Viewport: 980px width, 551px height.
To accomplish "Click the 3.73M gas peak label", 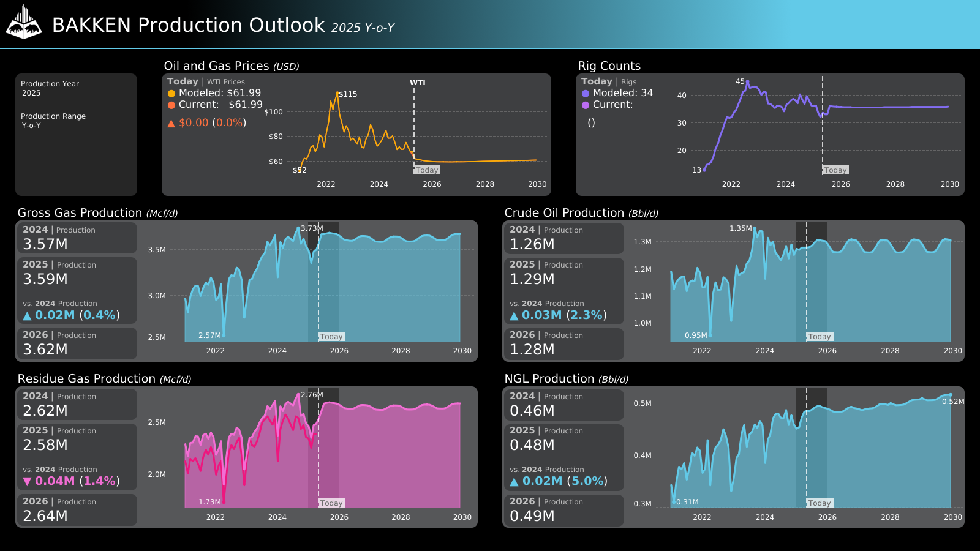I will (312, 228).
